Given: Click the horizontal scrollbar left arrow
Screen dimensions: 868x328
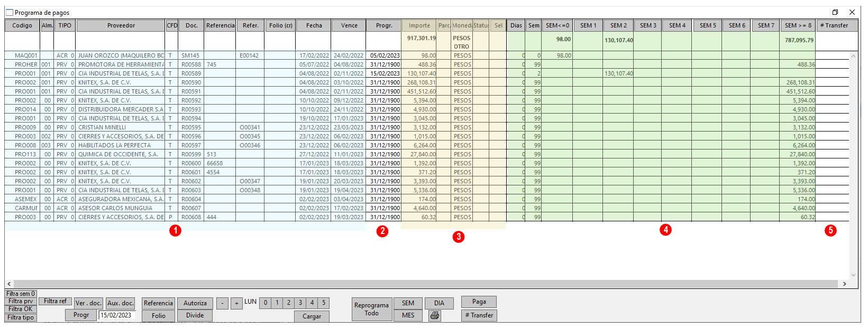Looking at the screenshot, I should pyautogui.click(x=8, y=284).
